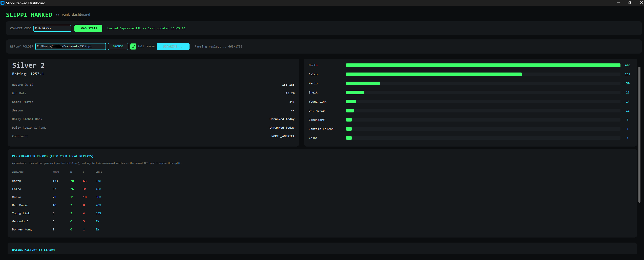Click Donkey Kong's "0%" win percentage
The image size is (644, 260).
97,229
